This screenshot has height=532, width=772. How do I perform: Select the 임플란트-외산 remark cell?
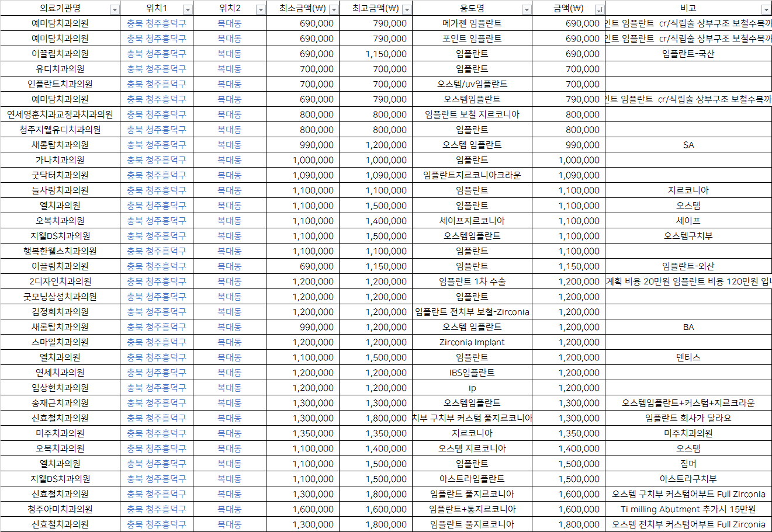[688, 266]
